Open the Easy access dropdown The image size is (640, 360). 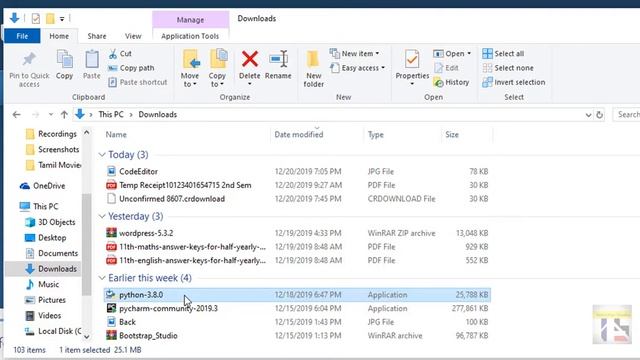click(357, 68)
